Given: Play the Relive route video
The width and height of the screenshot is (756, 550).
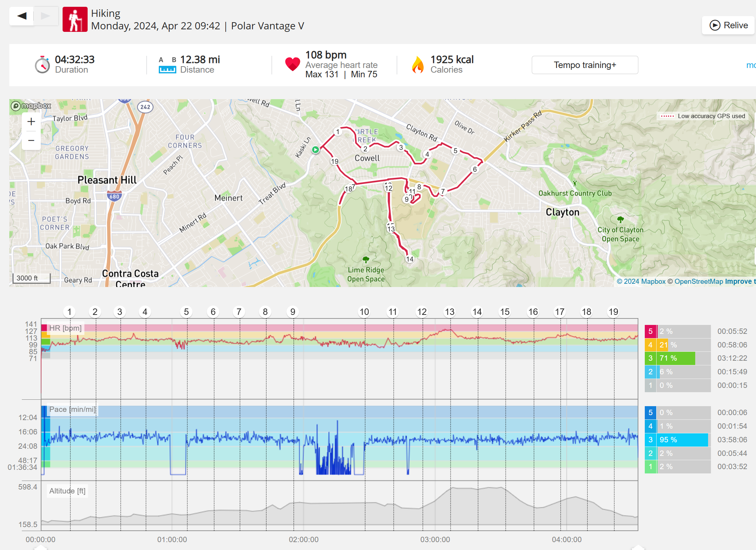Looking at the screenshot, I should pos(728,25).
